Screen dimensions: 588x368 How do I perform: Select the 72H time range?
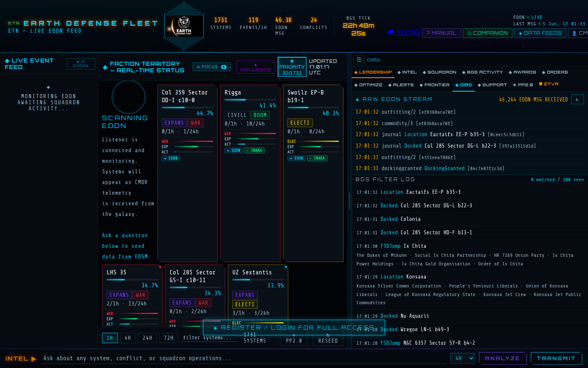pos(169,338)
